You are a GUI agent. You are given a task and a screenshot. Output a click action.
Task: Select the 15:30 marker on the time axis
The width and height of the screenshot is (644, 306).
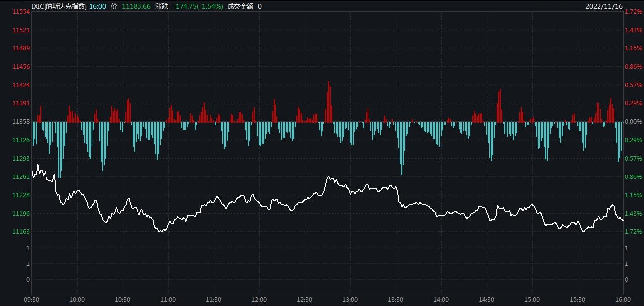coord(577,299)
